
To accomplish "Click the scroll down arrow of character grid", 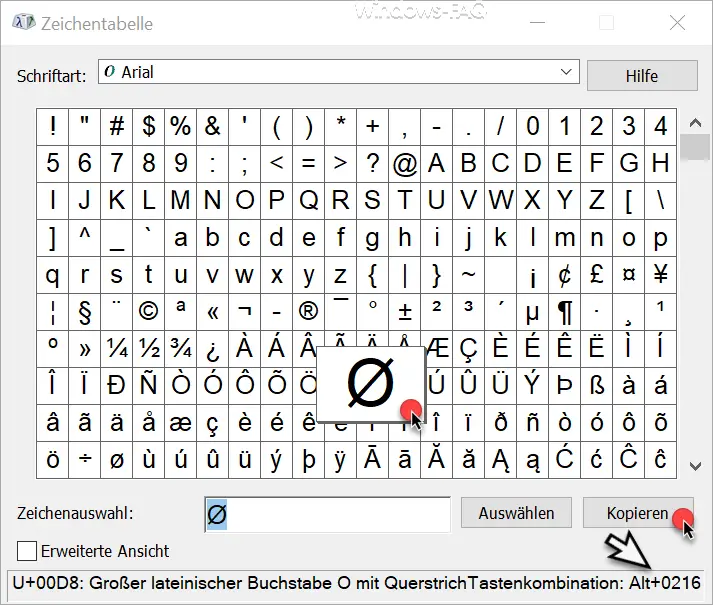I will (x=695, y=466).
